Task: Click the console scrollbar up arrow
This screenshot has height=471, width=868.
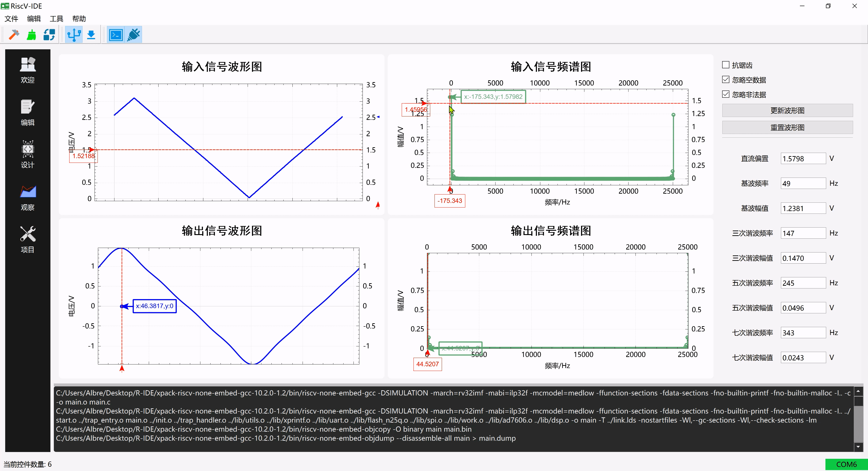Action: click(x=858, y=391)
